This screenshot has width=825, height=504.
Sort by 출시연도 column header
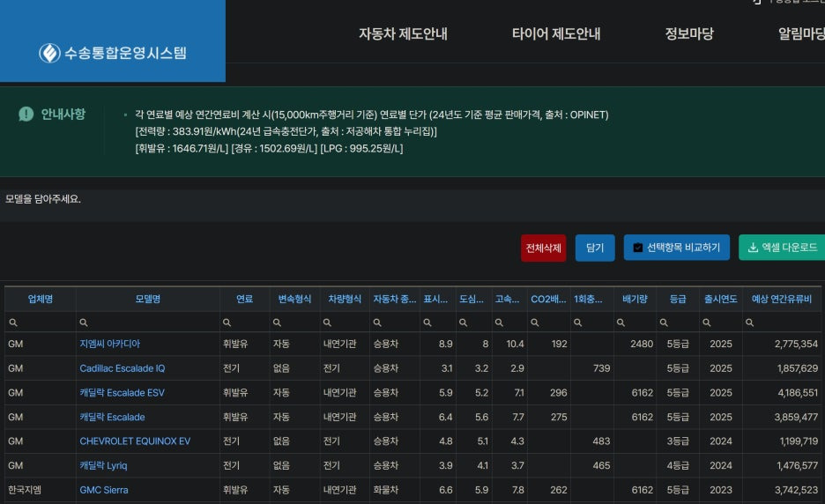point(721,299)
